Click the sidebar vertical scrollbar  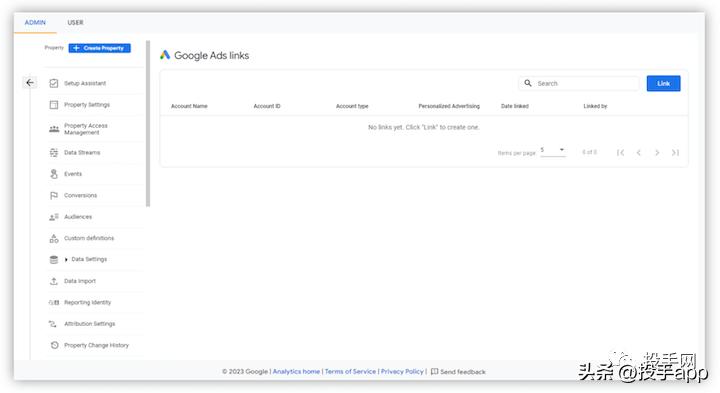tap(148, 124)
